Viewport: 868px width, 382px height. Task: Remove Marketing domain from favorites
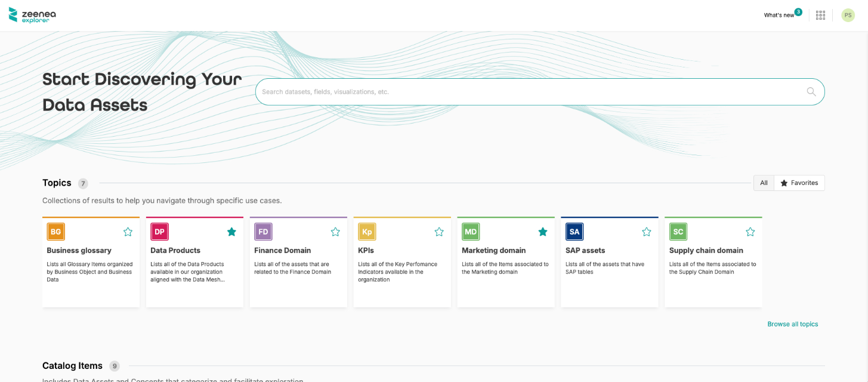pyautogui.click(x=543, y=232)
